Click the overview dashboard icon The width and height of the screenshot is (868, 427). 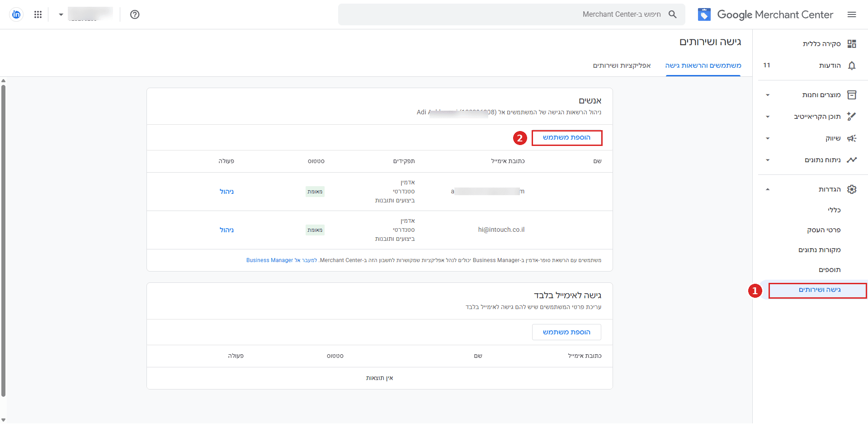tap(852, 44)
